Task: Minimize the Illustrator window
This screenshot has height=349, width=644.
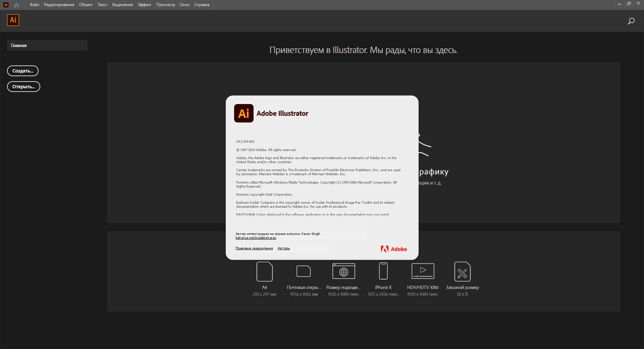Action: click(620, 3)
